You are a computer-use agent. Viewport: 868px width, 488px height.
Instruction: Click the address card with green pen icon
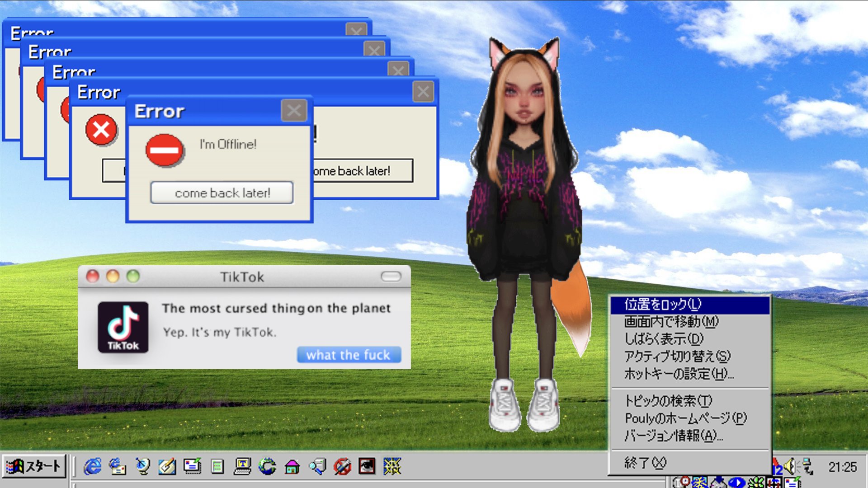tap(192, 466)
